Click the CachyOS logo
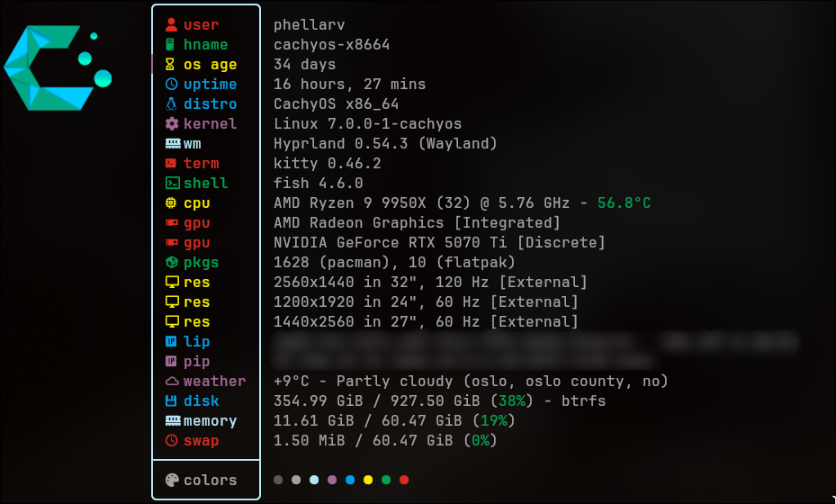Image resolution: width=836 pixels, height=504 pixels. (58, 67)
